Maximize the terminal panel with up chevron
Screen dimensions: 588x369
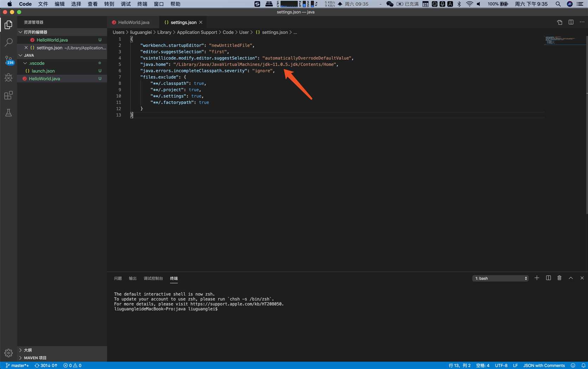571,278
